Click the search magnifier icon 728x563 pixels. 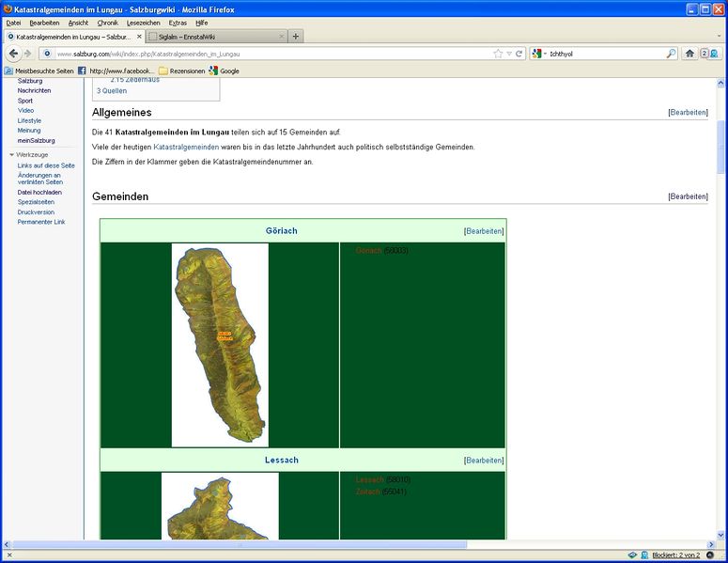671,54
